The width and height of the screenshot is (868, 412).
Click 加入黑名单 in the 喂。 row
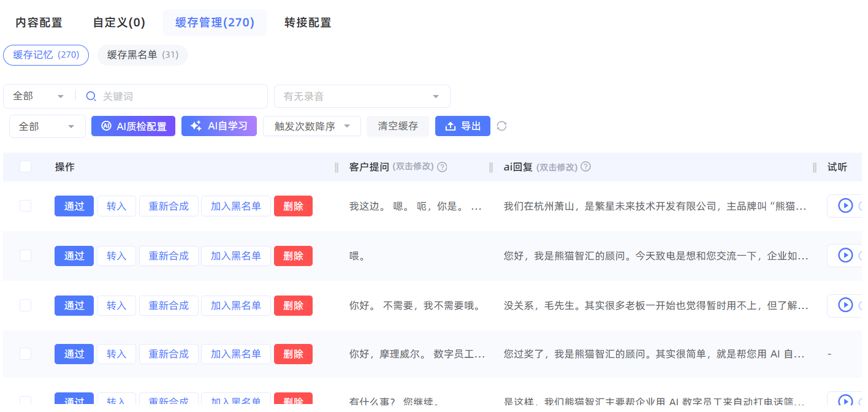(x=236, y=256)
